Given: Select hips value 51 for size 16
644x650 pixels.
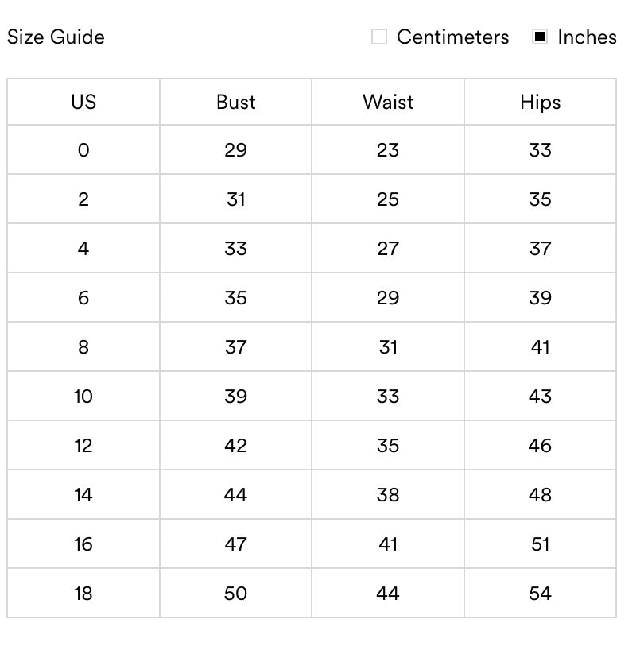Looking at the screenshot, I should 540,544.
